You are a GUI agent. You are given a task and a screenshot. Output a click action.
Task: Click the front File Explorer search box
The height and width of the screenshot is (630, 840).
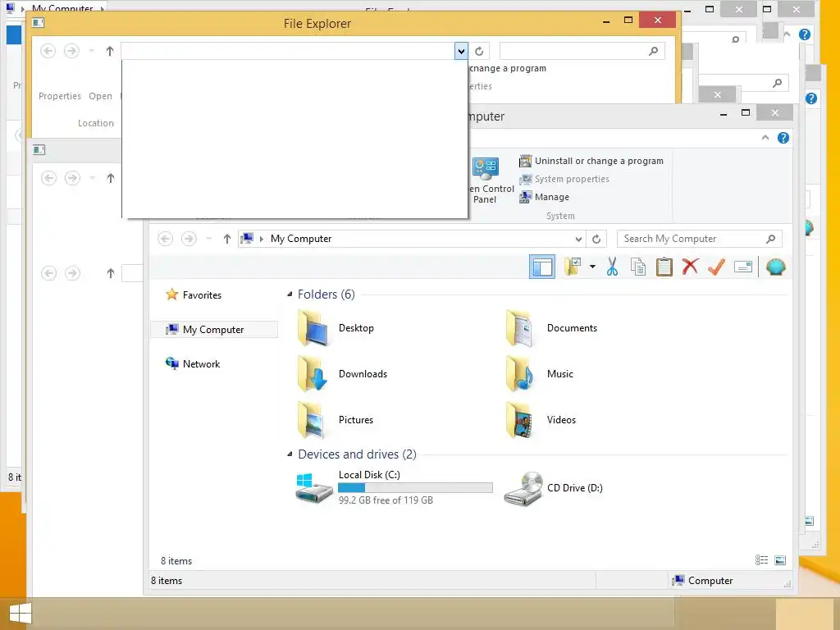click(582, 51)
